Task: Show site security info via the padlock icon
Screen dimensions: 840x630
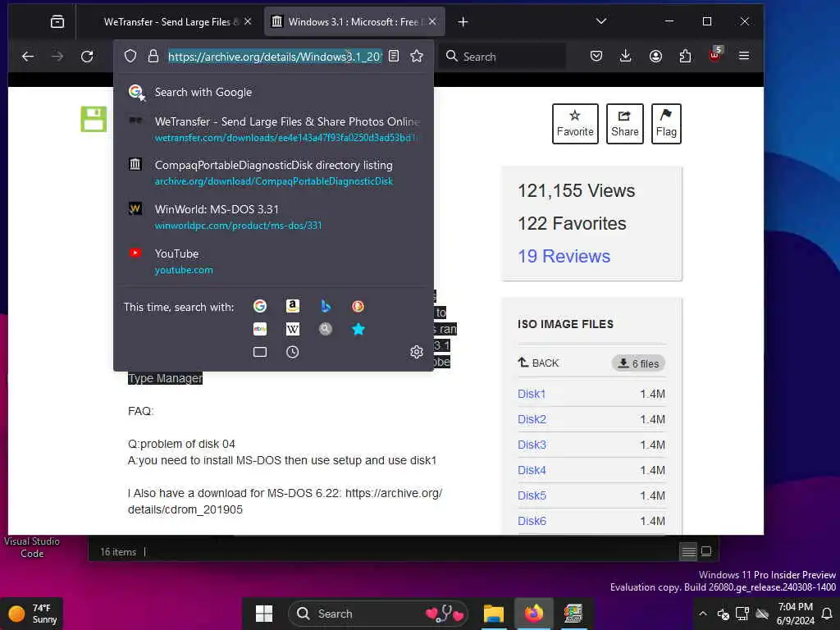Action: (153, 57)
